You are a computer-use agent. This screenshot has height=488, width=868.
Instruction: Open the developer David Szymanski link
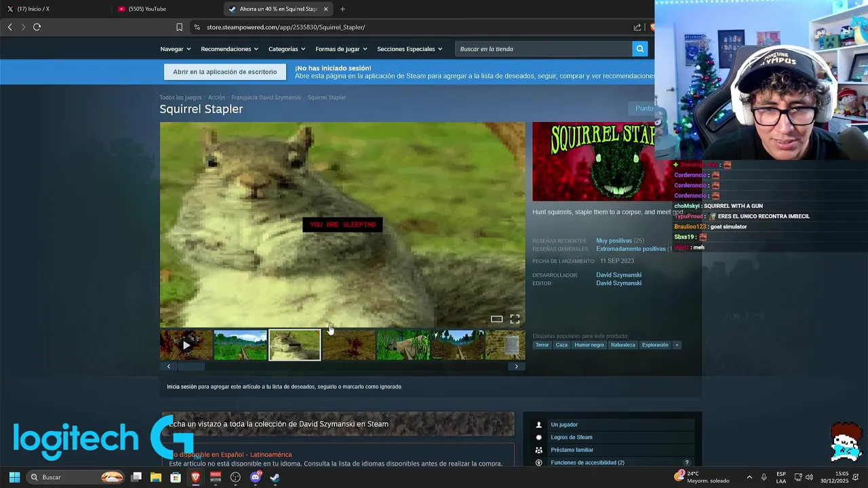click(x=618, y=275)
